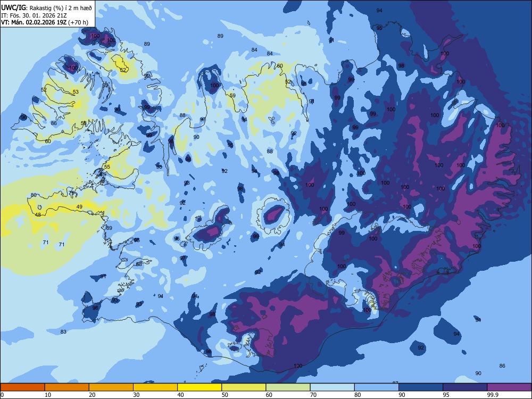Select the map value '83' over the sea
Image resolution: width=532 pixels, height=399 pixels.
63,332
